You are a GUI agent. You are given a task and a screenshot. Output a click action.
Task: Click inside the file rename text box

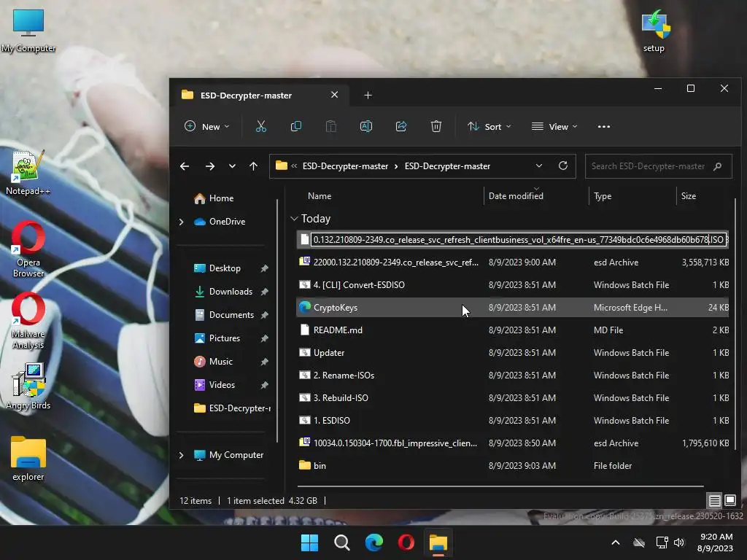coord(519,239)
